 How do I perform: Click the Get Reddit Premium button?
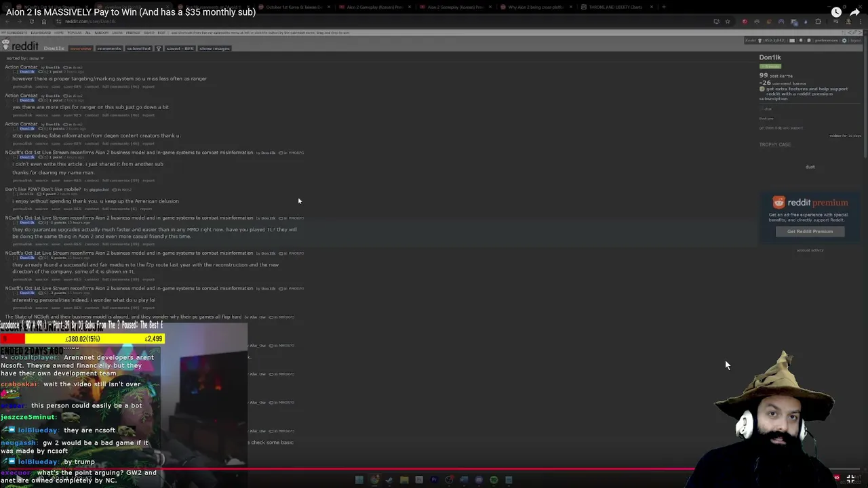point(810,231)
